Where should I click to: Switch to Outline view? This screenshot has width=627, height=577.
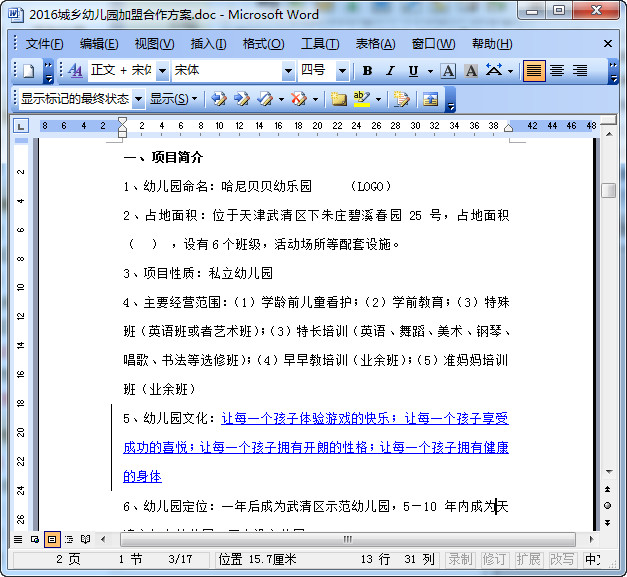(x=69, y=539)
